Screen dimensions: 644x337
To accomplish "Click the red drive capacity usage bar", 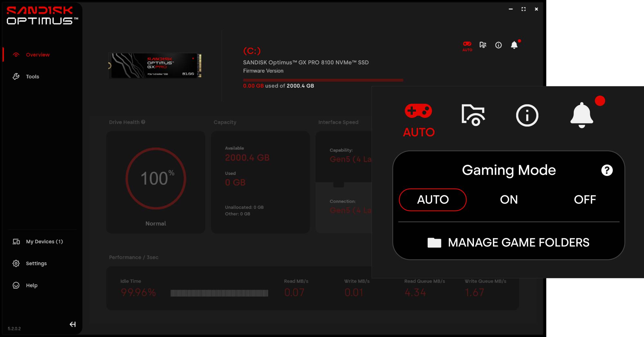I will pyautogui.click(x=323, y=80).
